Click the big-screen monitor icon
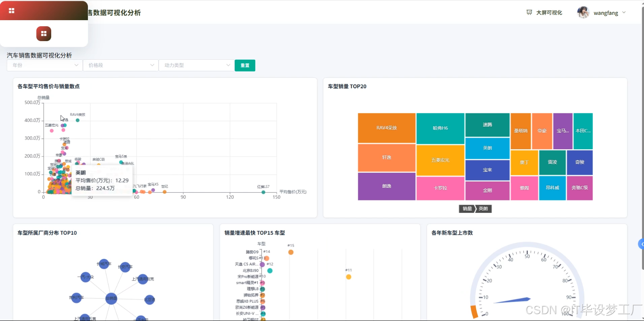The height and width of the screenshot is (321, 644). click(x=529, y=13)
